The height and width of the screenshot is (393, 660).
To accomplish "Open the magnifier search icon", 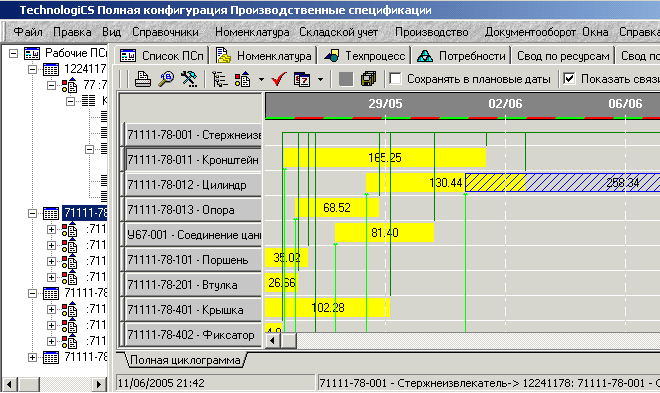I will coord(166,79).
